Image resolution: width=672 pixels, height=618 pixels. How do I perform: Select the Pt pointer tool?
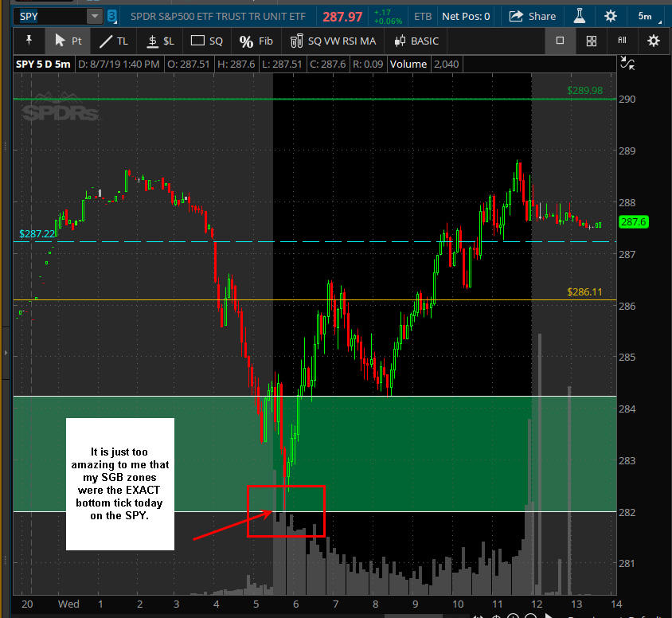(68, 41)
